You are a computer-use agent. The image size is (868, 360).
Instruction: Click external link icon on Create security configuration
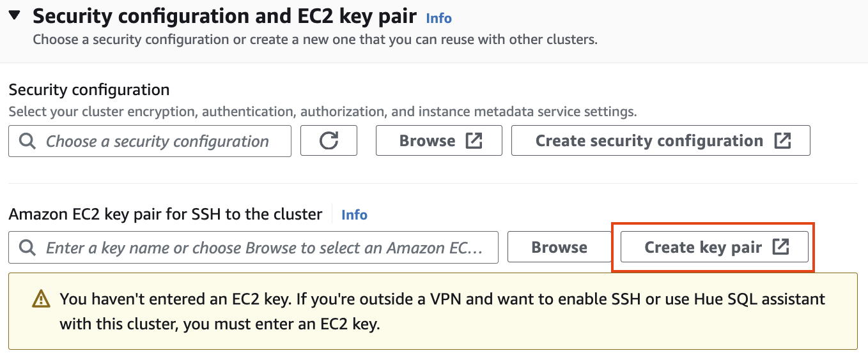coord(782,141)
